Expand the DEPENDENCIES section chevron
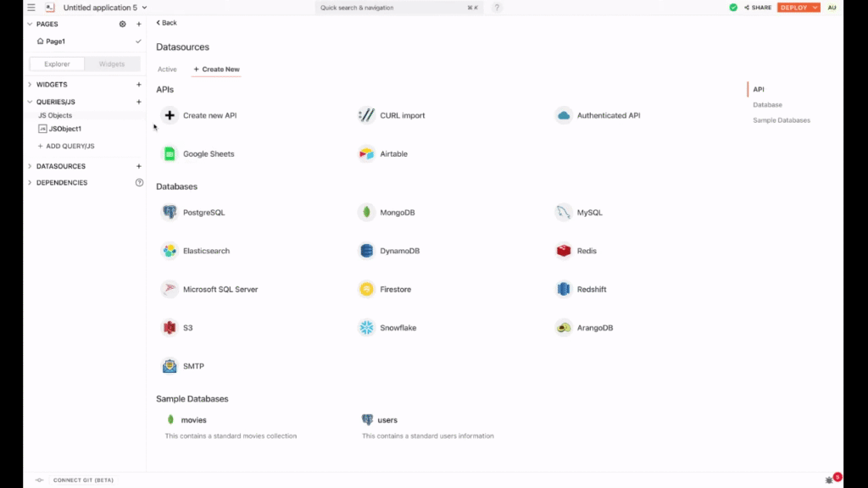This screenshot has width=868, height=488. click(30, 183)
